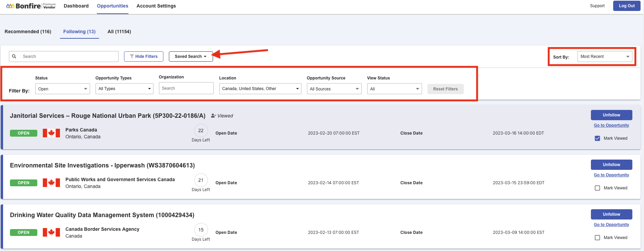
Task: Open the Status filter dropdown
Action: coord(63,89)
